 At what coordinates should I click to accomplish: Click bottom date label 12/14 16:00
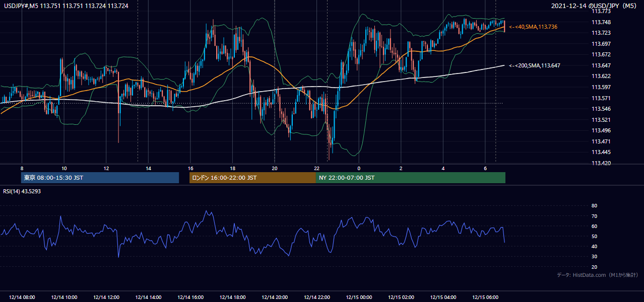190,297
